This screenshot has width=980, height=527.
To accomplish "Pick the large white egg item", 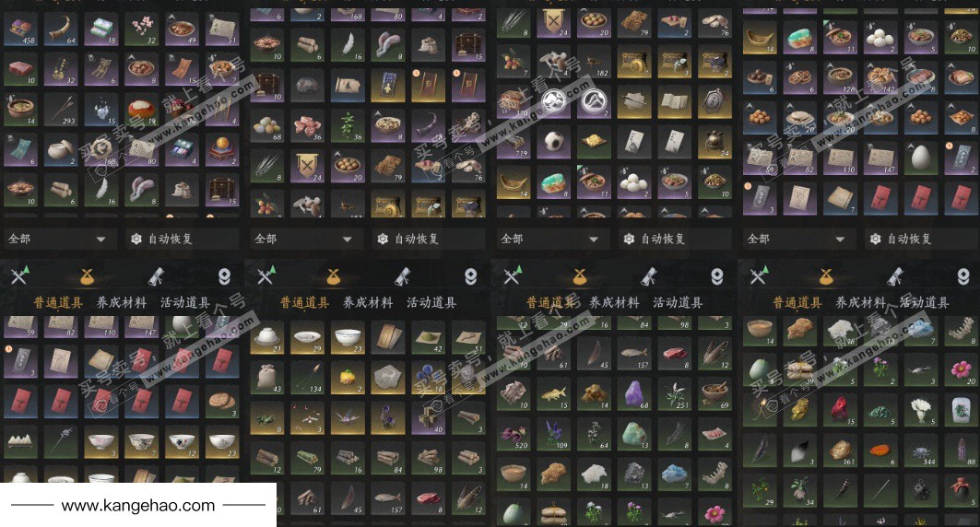I will pyautogui.click(x=921, y=158).
